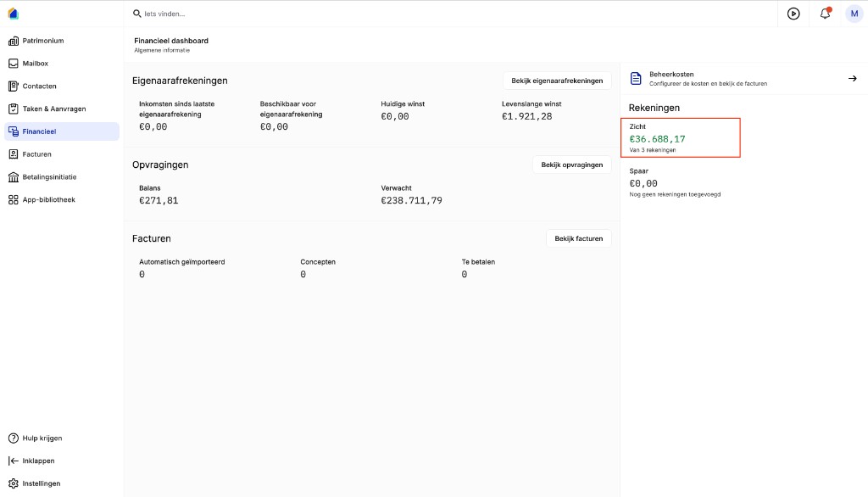Click the App-bibliotheek grid icon
The width and height of the screenshot is (868, 497).
(x=14, y=200)
